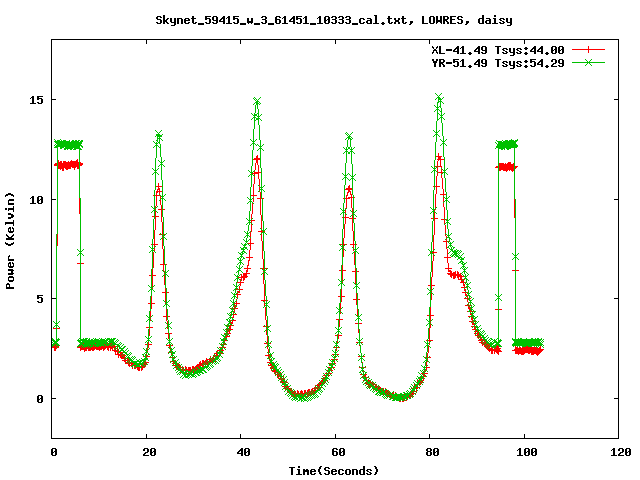Screen dimensions: 640x480
Task: Click the x-axis tick label 20
Action: [x=149, y=452]
